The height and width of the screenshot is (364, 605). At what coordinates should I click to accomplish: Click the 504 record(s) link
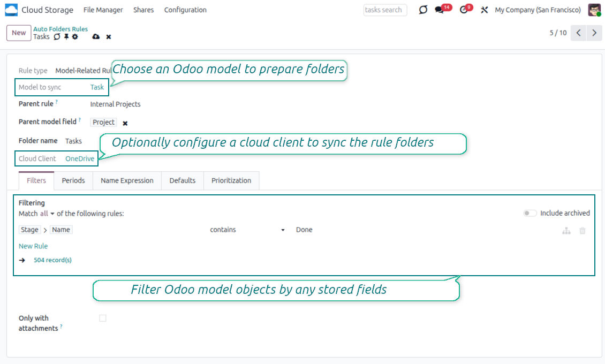[x=52, y=260]
